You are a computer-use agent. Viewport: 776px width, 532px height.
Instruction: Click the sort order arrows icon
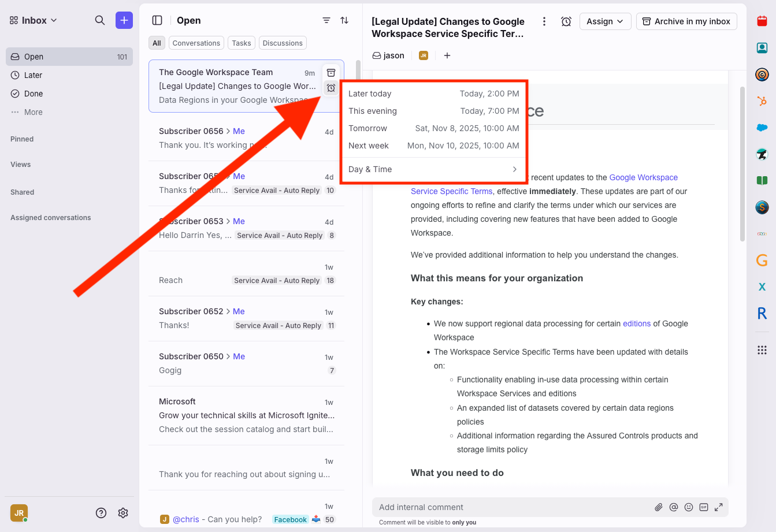click(344, 20)
